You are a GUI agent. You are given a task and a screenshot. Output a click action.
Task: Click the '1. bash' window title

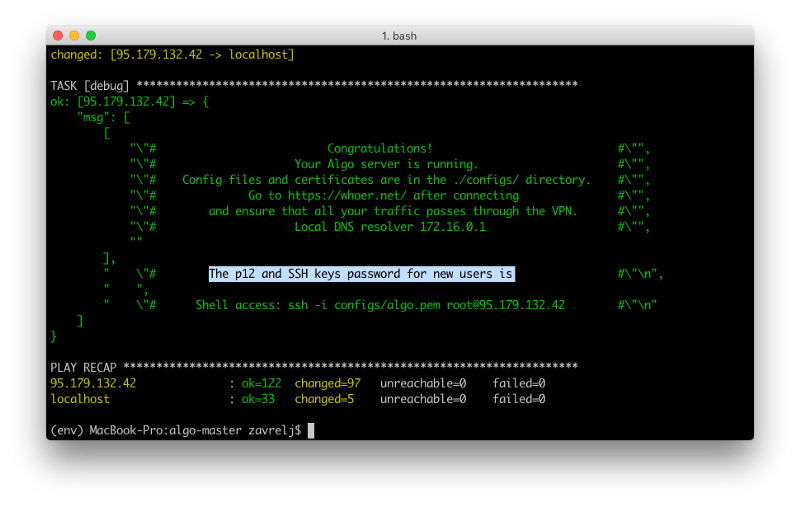click(399, 36)
